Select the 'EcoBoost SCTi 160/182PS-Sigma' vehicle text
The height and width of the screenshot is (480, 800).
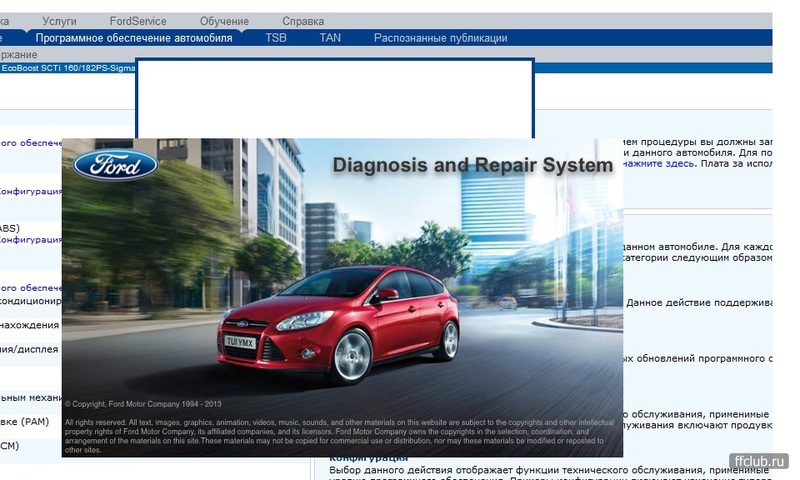pyautogui.click(x=67, y=68)
